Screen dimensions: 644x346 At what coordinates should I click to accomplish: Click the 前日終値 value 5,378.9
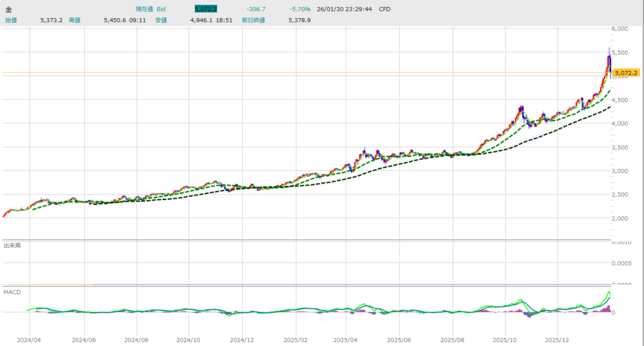pyautogui.click(x=299, y=20)
